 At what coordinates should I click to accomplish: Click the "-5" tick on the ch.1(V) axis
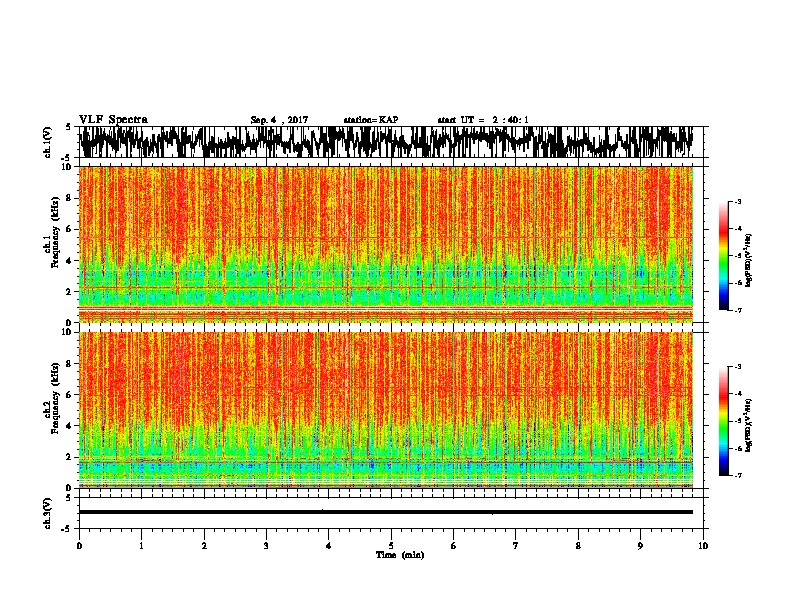[68, 157]
